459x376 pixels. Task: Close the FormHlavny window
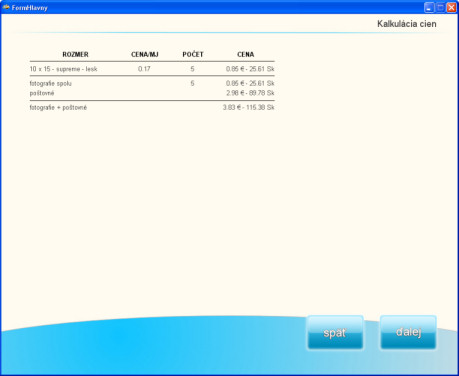click(x=451, y=7)
